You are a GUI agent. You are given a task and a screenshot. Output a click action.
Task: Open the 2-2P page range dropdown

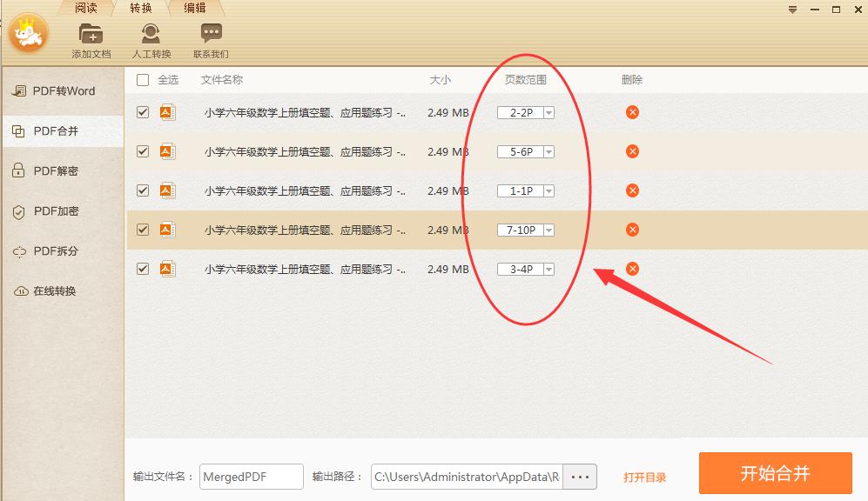click(548, 111)
